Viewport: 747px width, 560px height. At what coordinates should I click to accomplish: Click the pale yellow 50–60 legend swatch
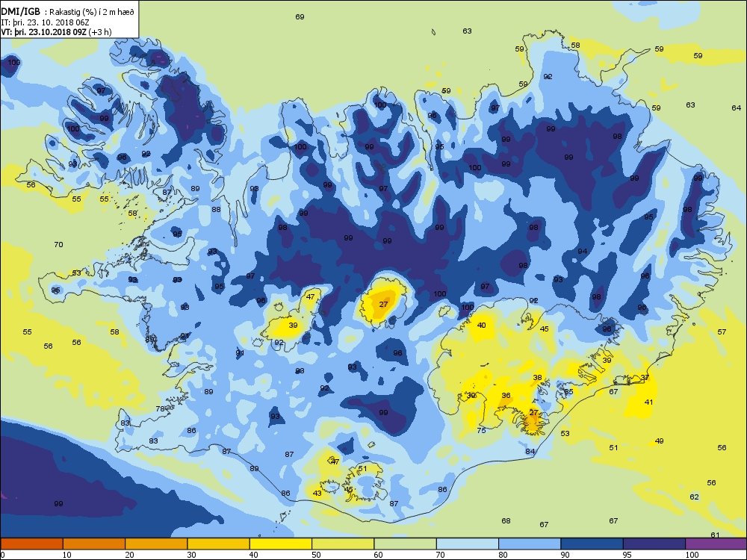pos(343,544)
